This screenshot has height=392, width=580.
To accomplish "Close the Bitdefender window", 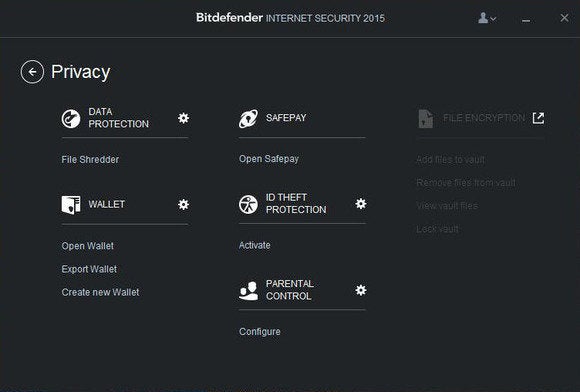I will click(x=564, y=18).
